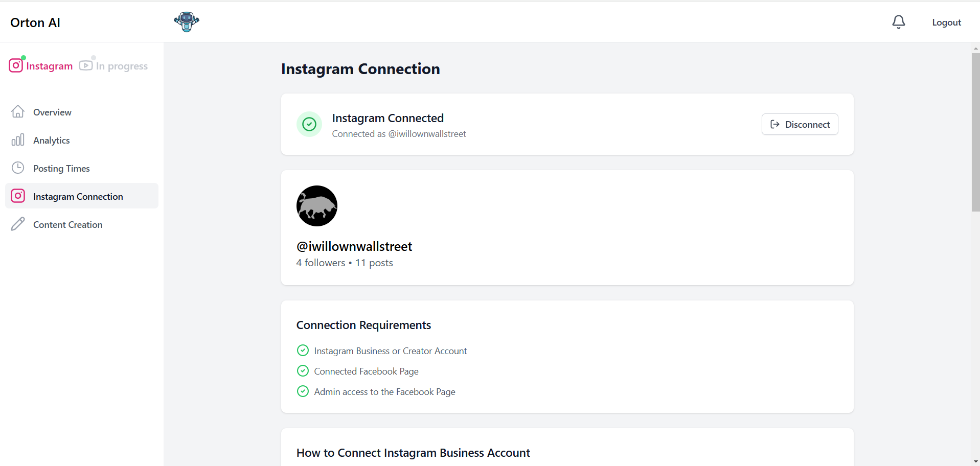Viewport: 980px width, 466px height.
Task: Click the Analytics bar chart icon
Action: 18,140
